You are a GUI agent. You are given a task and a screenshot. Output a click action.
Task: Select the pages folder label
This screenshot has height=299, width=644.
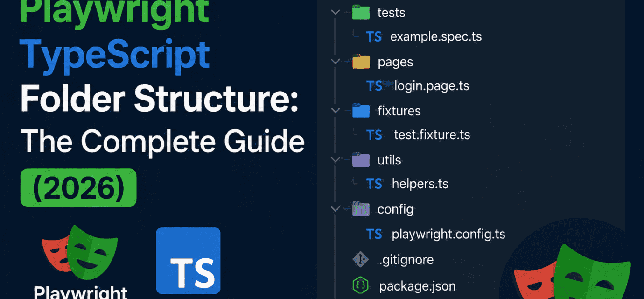pos(395,62)
